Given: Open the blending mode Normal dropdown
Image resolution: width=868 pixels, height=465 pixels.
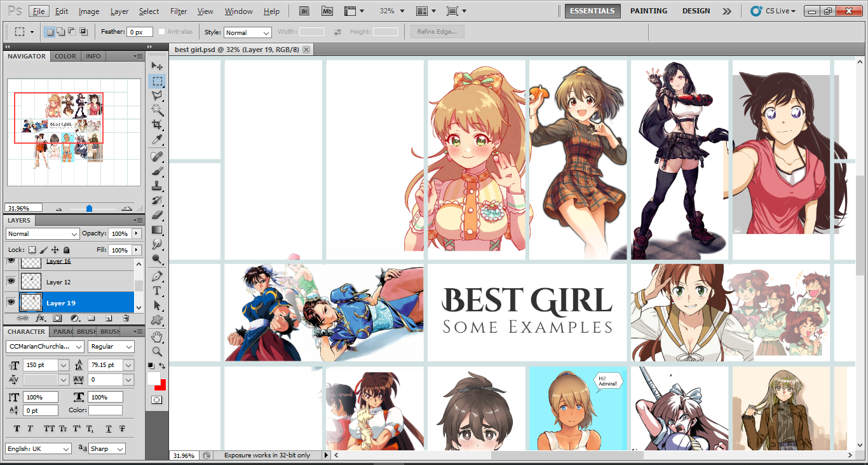Looking at the screenshot, I should pyautogui.click(x=43, y=233).
